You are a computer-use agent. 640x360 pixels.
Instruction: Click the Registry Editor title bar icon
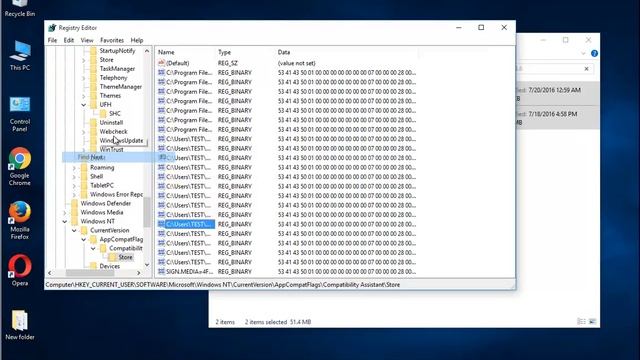tap(52, 28)
